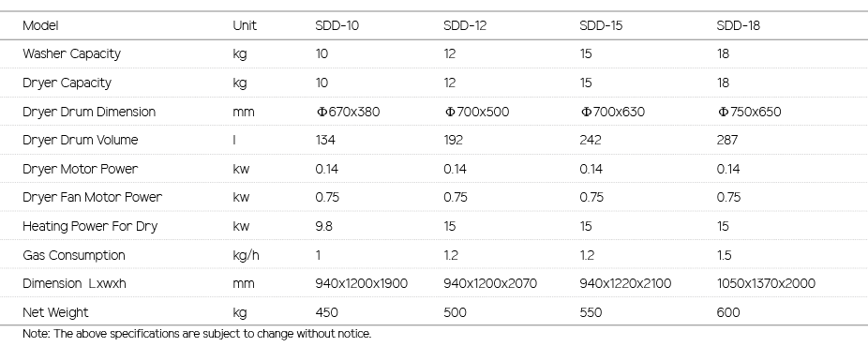Select the SDD-18 model header
The width and height of the screenshot is (868, 347).
coord(738,25)
